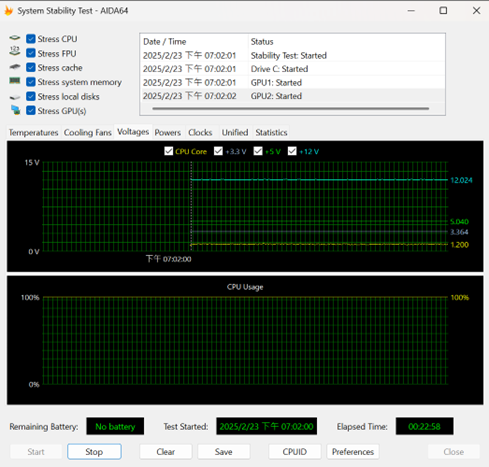Select the Statistics tab

271,133
